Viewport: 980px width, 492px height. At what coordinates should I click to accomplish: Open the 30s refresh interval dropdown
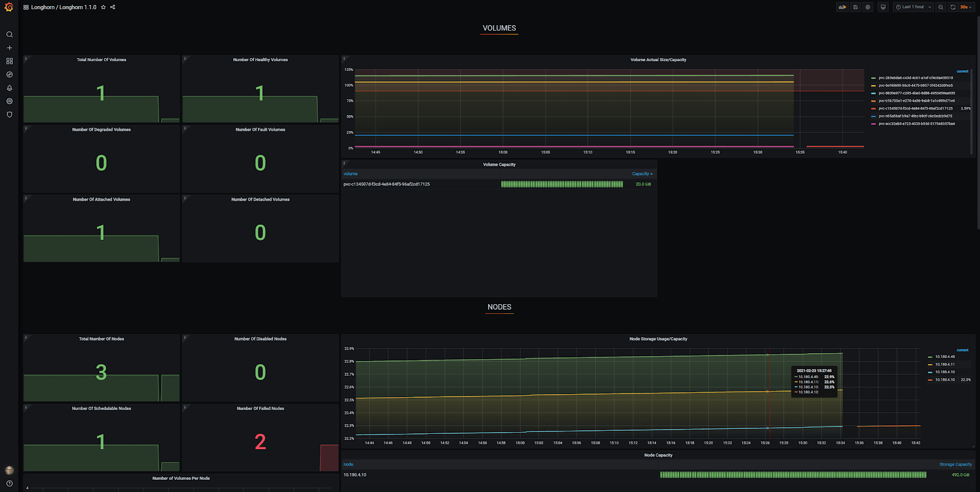(966, 7)
